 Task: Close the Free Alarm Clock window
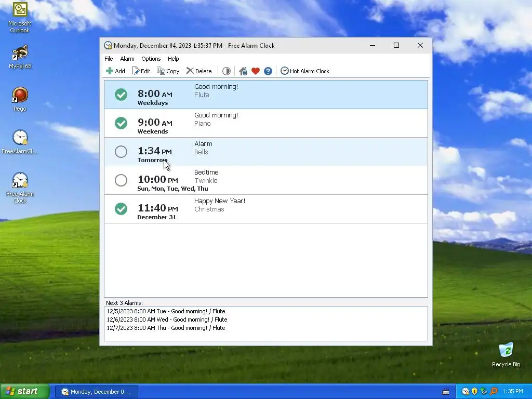pos(420,46)
